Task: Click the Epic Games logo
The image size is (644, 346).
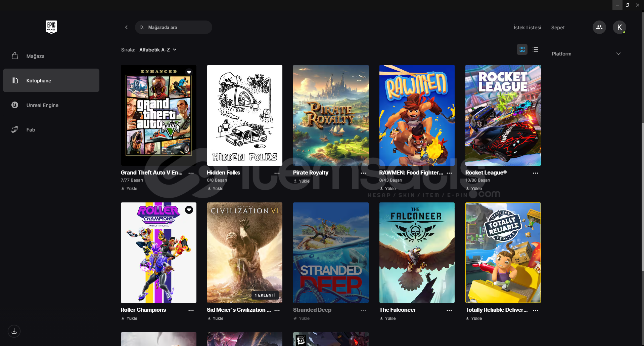Action: point(51,27)
